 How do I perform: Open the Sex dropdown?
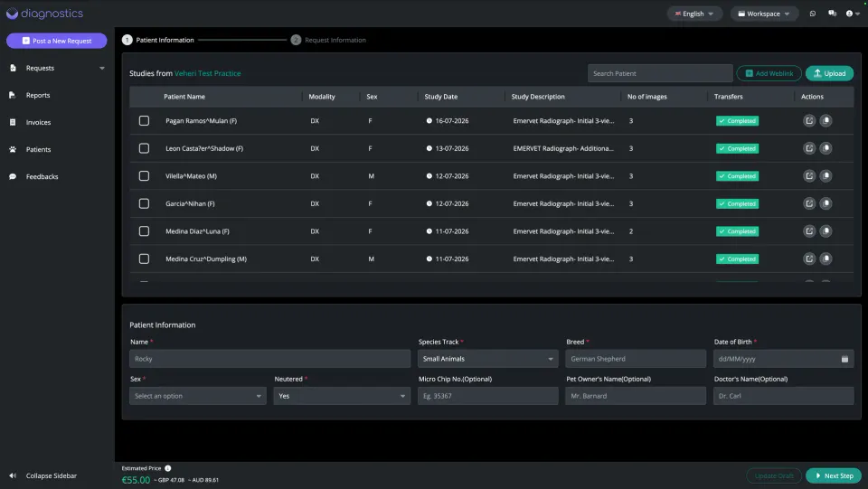(198, 396)
